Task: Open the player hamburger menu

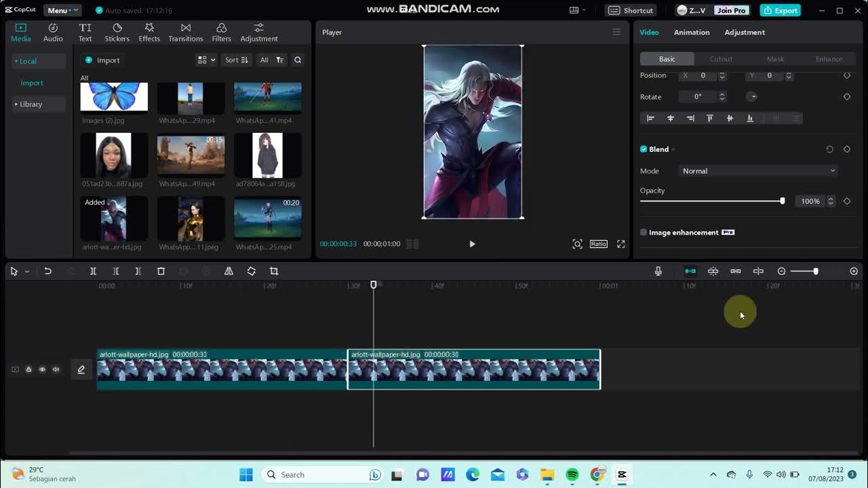Action: tap(616, 32)
